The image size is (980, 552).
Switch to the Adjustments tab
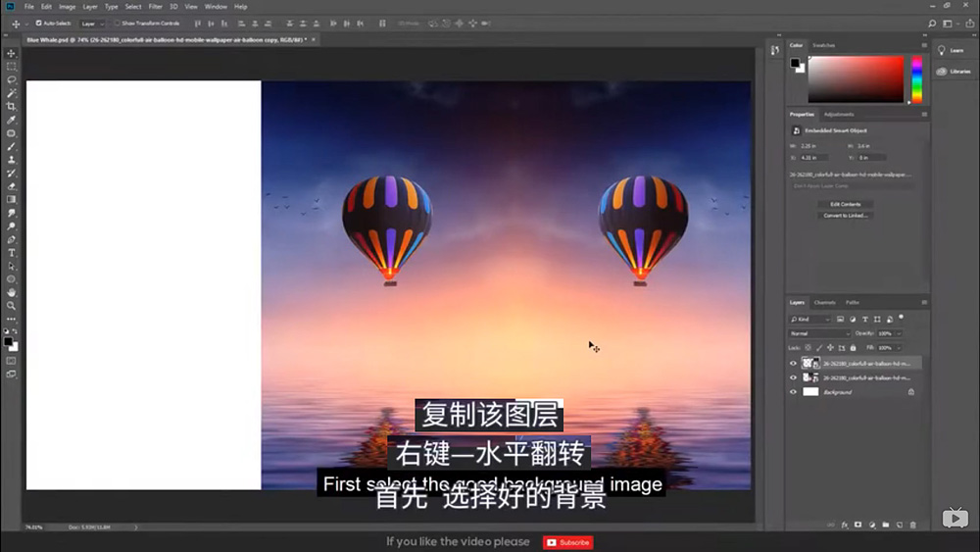[839, 115]
